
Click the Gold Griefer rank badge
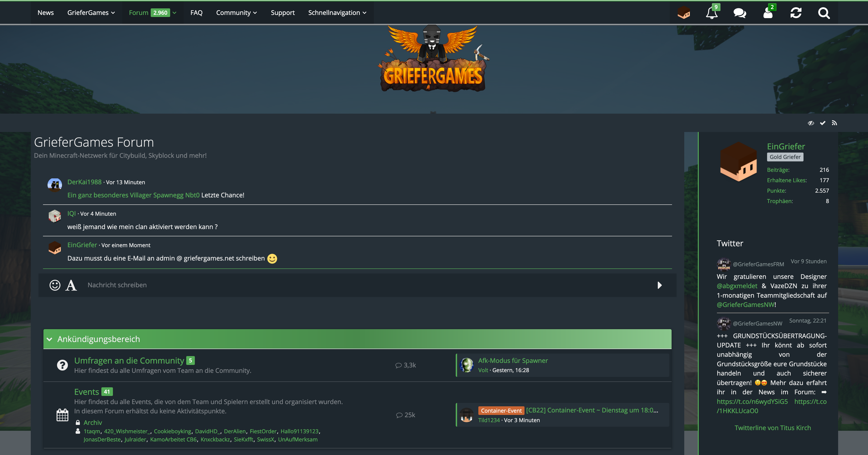[x=785, y=157]
